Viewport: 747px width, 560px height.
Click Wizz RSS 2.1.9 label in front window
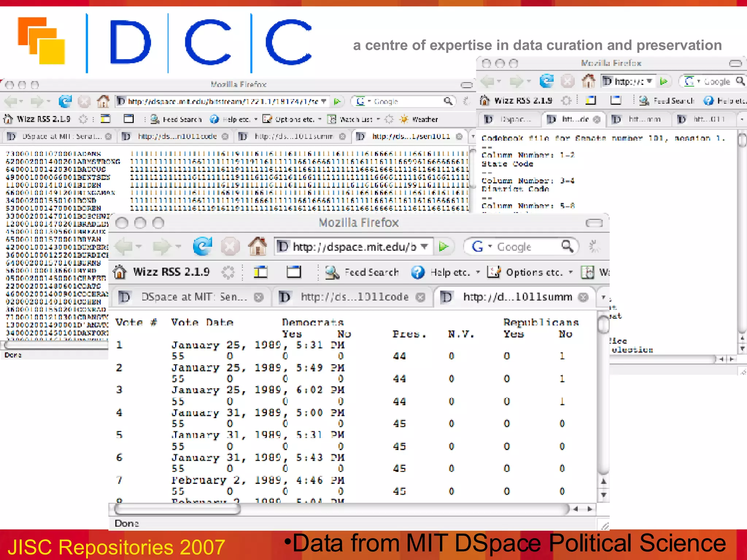171,272
